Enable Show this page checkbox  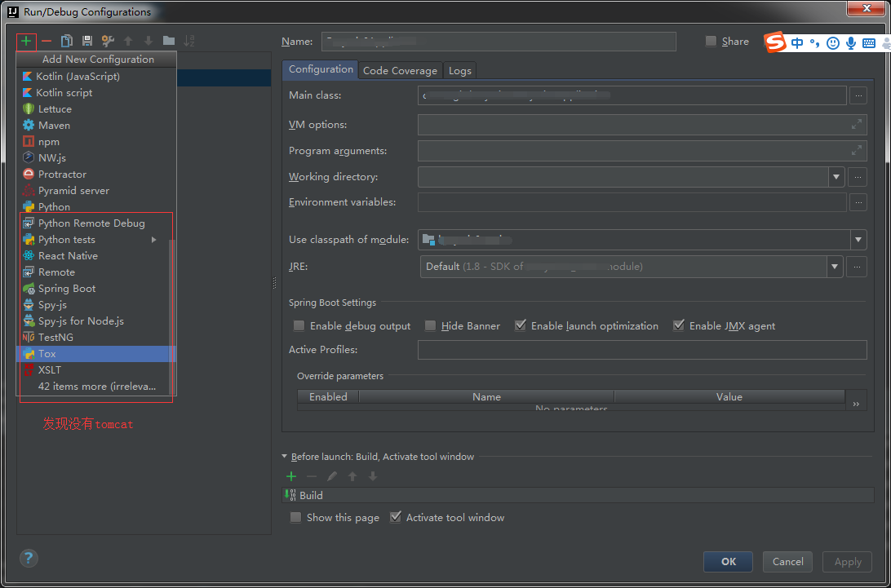tap(295, 517)
